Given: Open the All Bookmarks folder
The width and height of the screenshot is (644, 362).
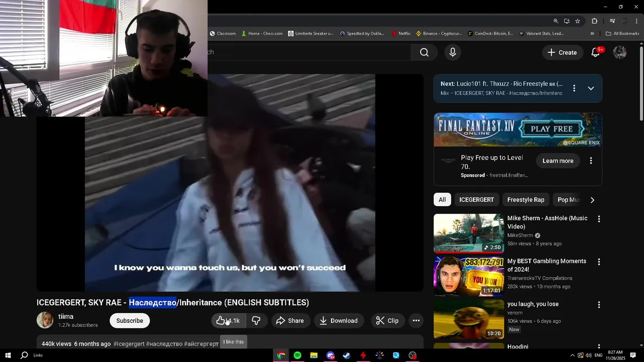Looking at the screenshot, I should click(x=622, y=34).
